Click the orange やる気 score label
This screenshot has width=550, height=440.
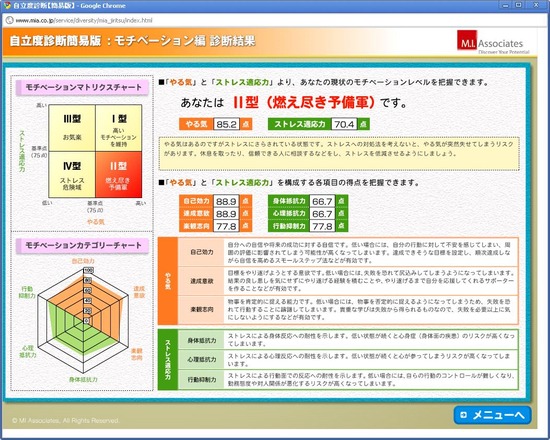tap(196, 124)
